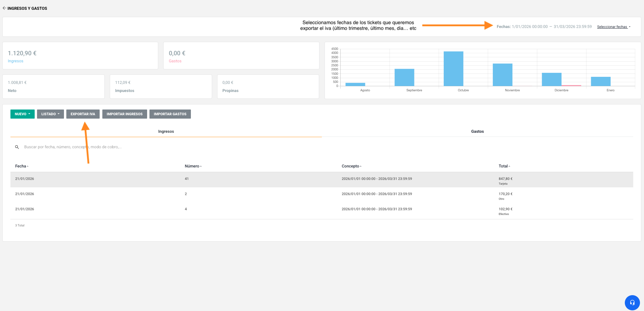Select the Ingresos tab
Image resolution: width=644 pixels, height=311 pixels.
click(166, 131)
